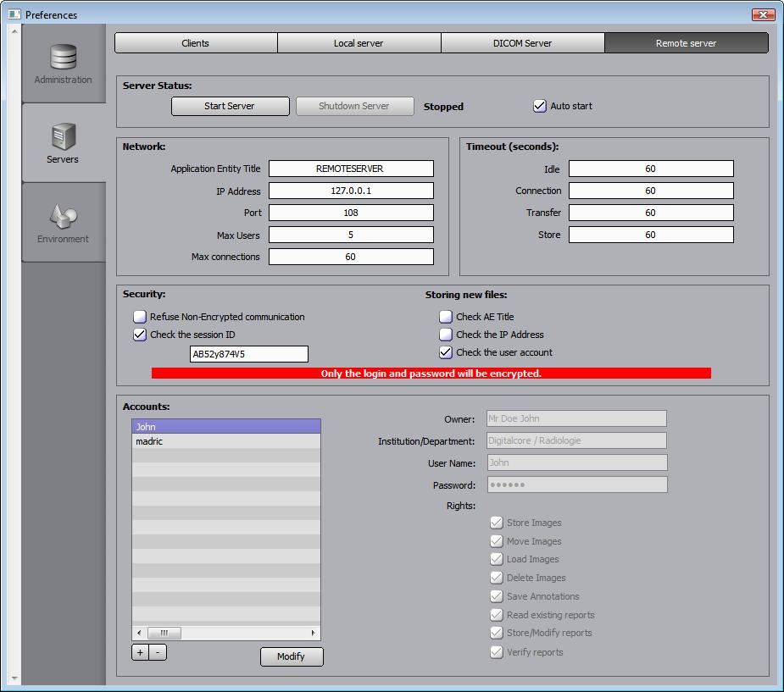Enable the Check AE Title checkbox
Image resolution: width=784 pixels, height=692 pixels.
click(x=446, y=317)
